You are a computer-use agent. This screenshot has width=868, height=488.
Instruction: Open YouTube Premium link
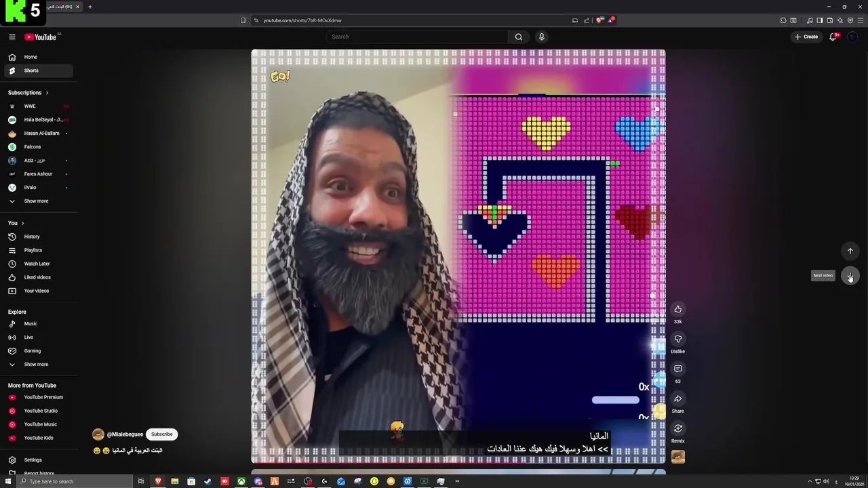coord(39,397)
